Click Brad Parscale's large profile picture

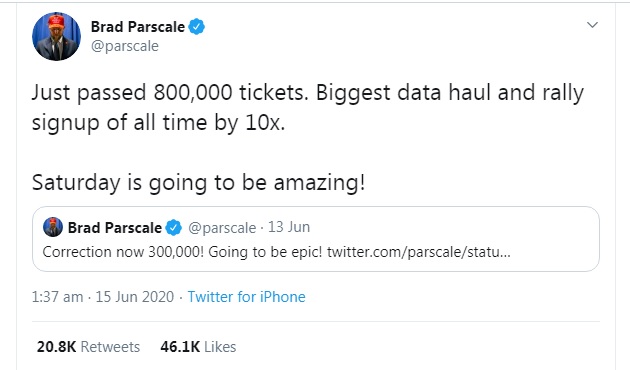[x=56, y=36]
